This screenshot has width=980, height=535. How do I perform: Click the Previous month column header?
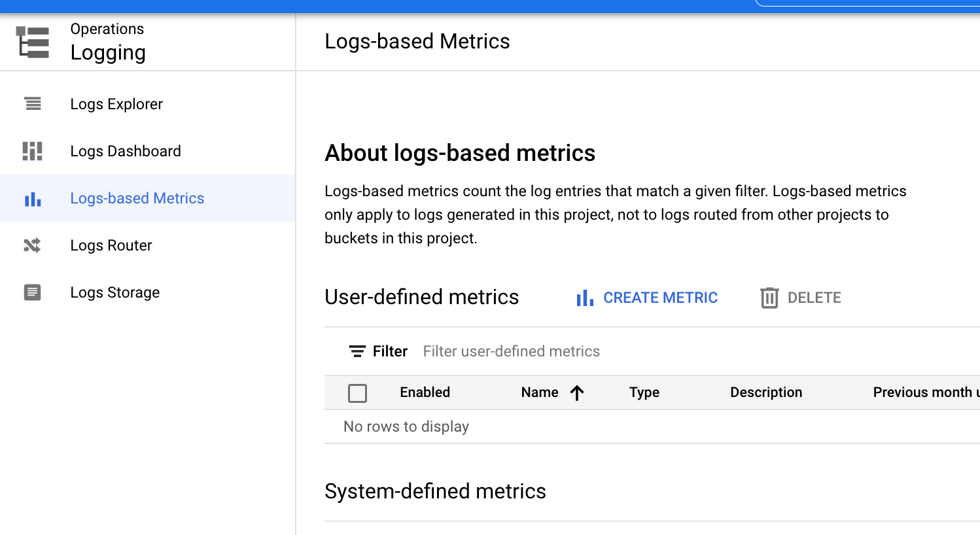tap(926, 392)
